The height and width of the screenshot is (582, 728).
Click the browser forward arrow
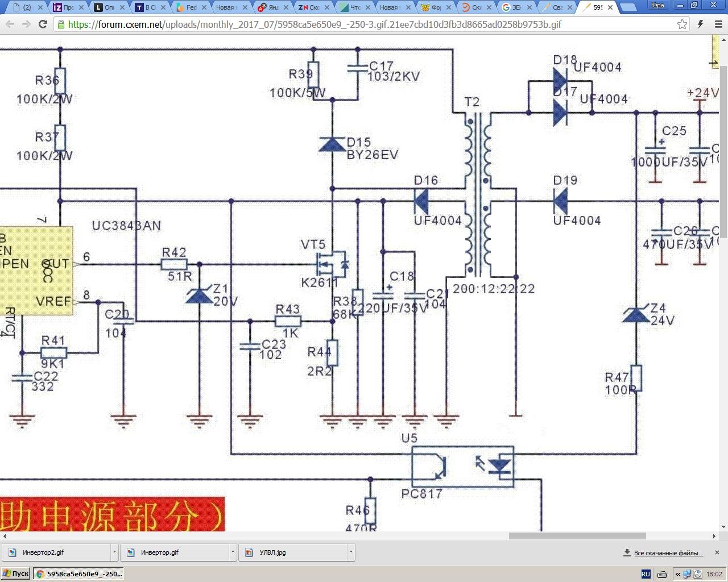point(26,24)
